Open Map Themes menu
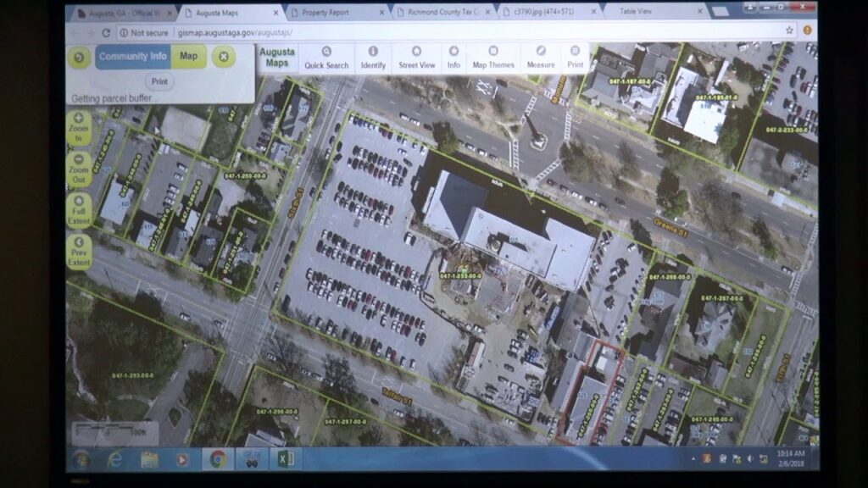 tap(493, 58)
